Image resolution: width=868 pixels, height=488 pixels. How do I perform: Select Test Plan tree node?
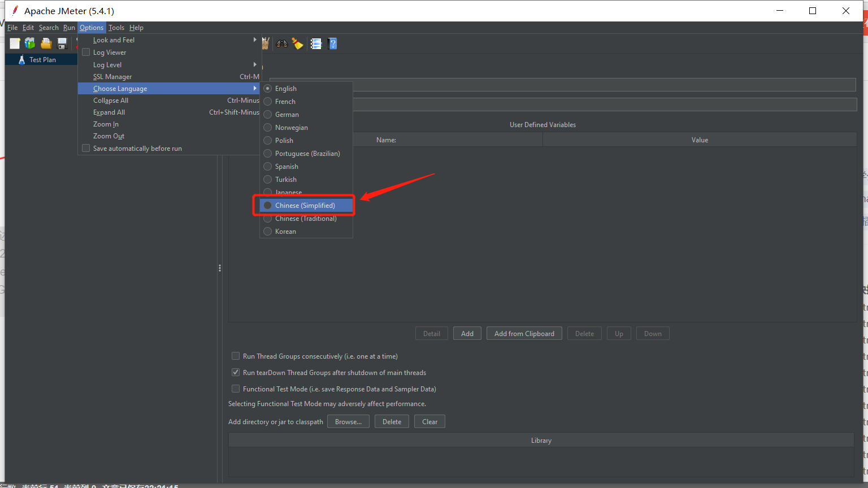[42, 59]
